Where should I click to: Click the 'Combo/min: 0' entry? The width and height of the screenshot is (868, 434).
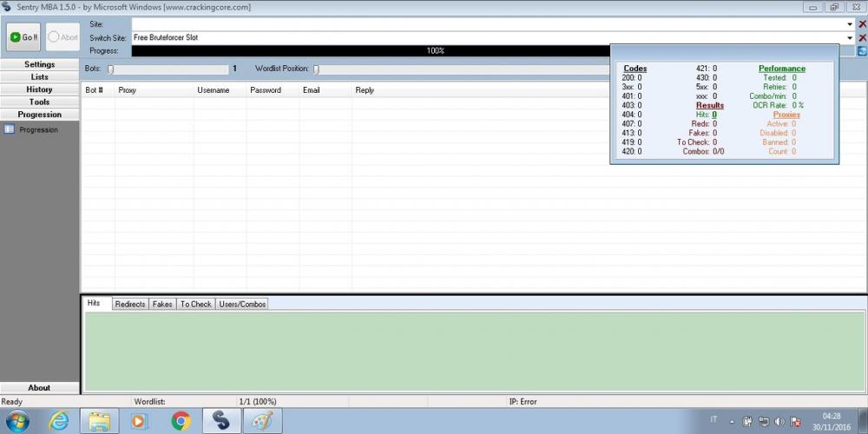[773, 95]
